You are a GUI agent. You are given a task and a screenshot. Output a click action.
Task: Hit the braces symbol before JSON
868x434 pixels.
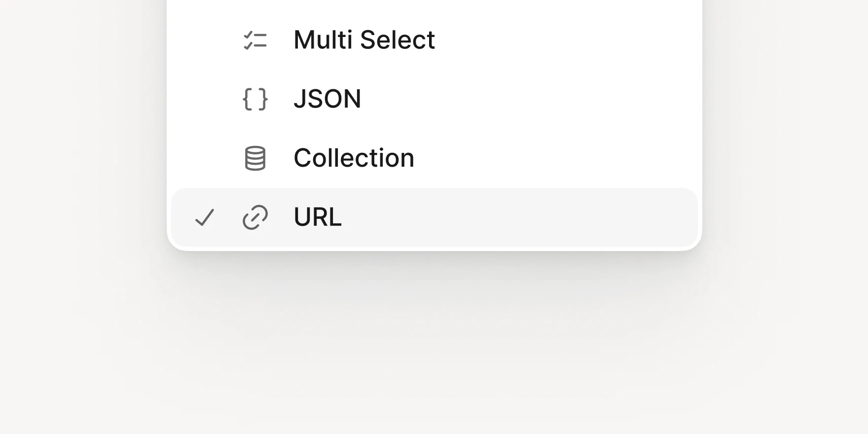(x=255, y=99)
